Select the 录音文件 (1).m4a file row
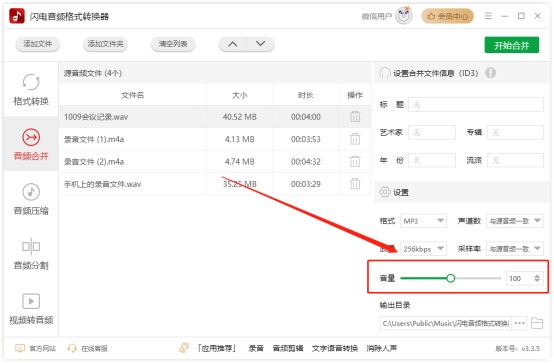The width and height of the screenshot is (554, 363). click(x=215, y=139)
